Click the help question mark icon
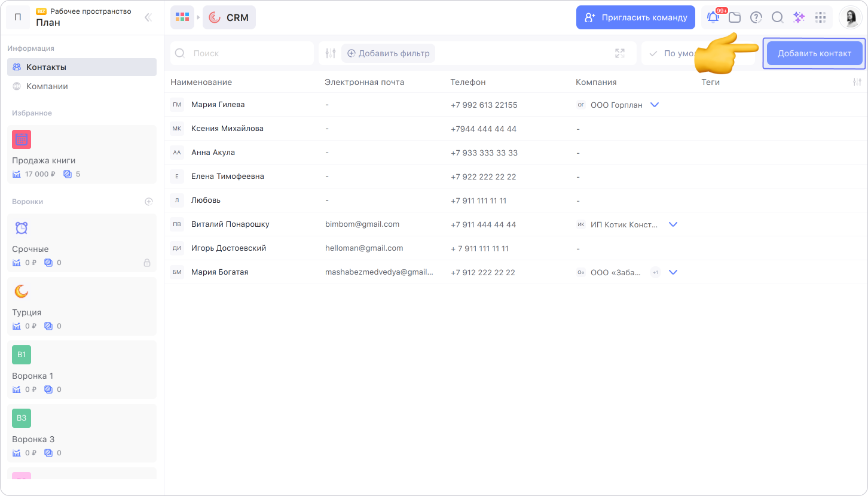Screen dimensions: 868x496 coord(756,18)
